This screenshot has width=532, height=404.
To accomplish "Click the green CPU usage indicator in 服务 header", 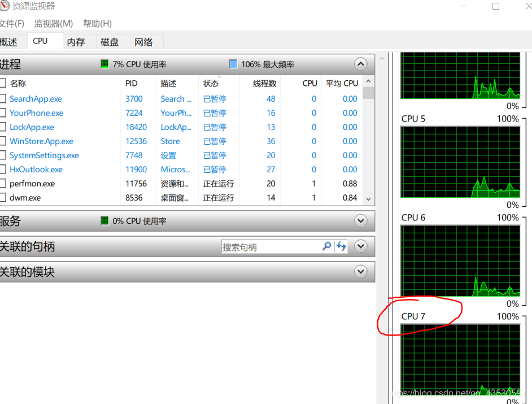I will pos(104,221).
